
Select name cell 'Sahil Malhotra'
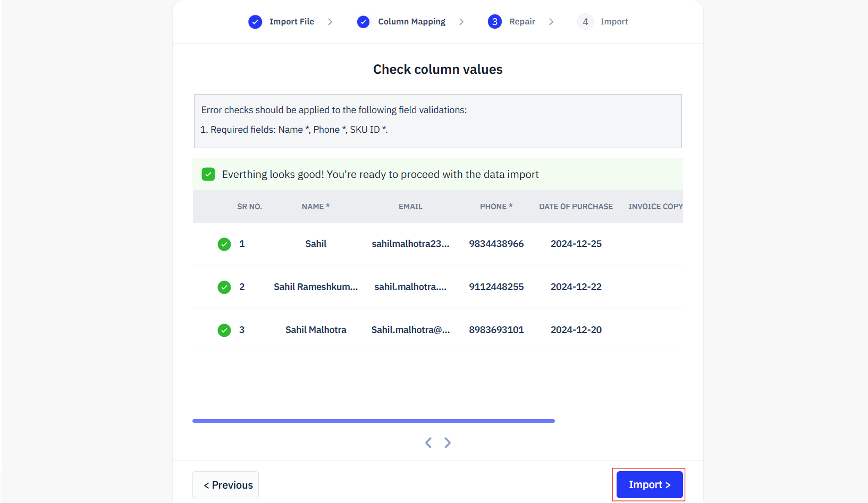pyautogui.click(x=316, y=330)
